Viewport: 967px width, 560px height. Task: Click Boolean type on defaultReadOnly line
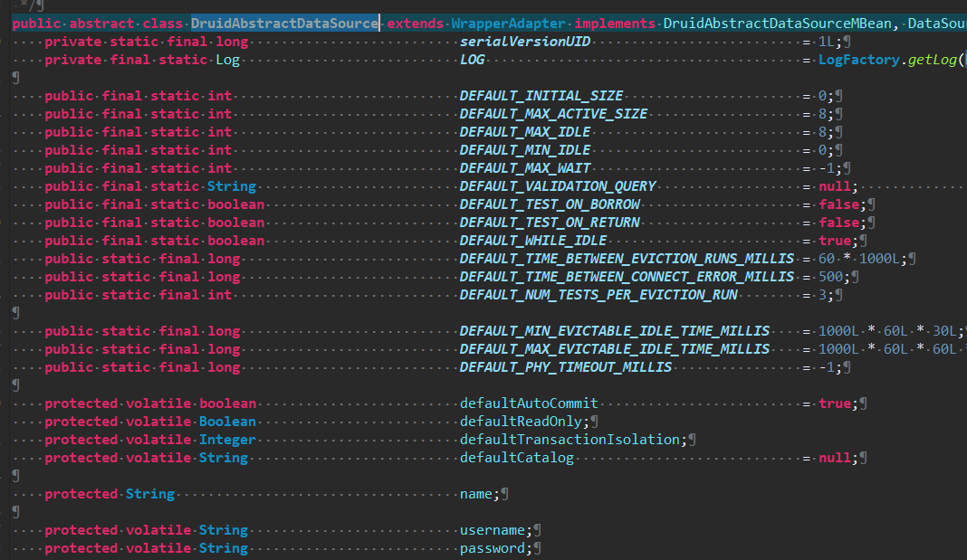(227, 422)
